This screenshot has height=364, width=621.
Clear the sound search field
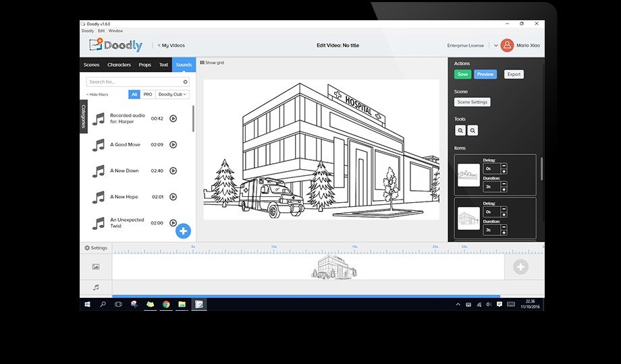click(x=185, y=82)
